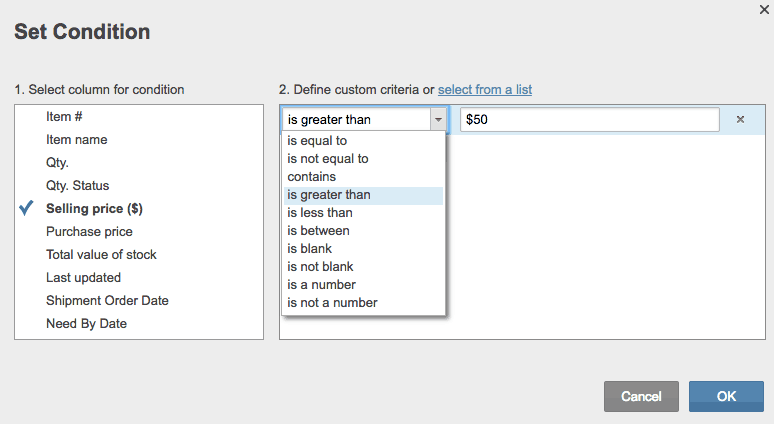Select 'is not a number' option

coord(332,303)
